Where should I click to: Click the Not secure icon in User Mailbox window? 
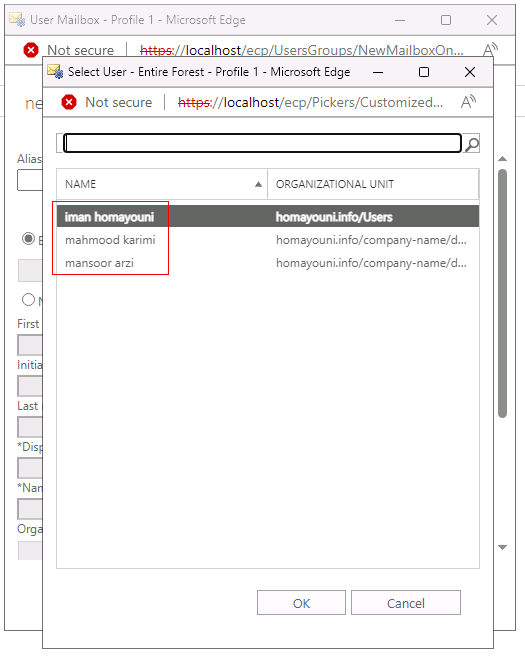pyautogui.click(x=31, y=50)
